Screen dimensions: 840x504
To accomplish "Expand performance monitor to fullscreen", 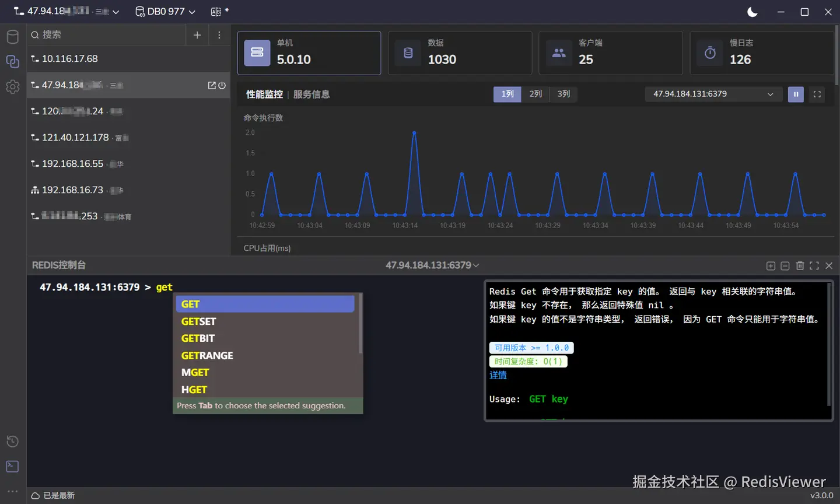I will (817, 94).
